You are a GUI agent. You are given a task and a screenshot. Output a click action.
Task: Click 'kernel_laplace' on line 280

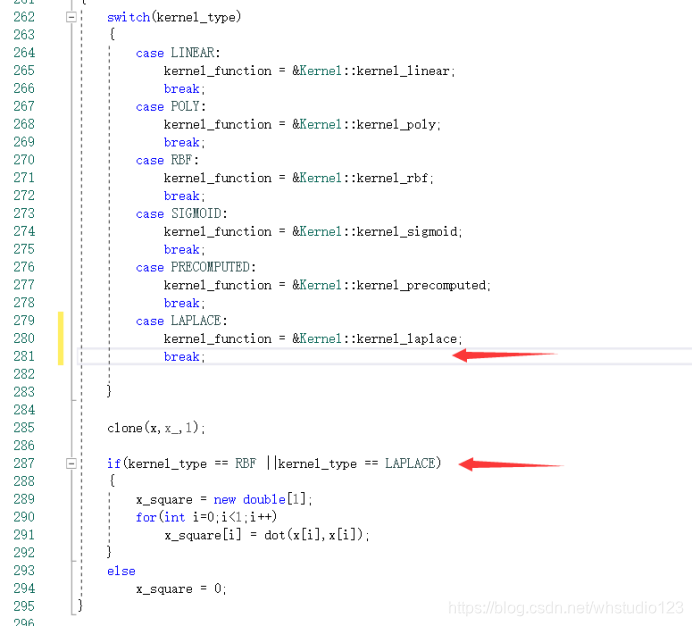point(407,339)
